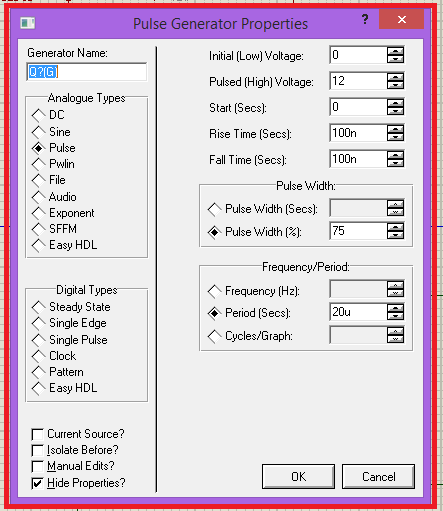
Task: Choose the Clock digital type
Action: 54,356
